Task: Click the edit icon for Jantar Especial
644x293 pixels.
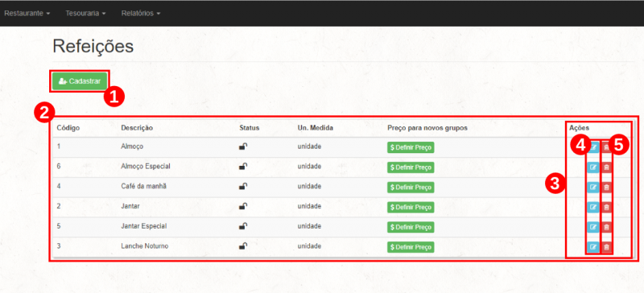Action: click(x=593, y=227)
